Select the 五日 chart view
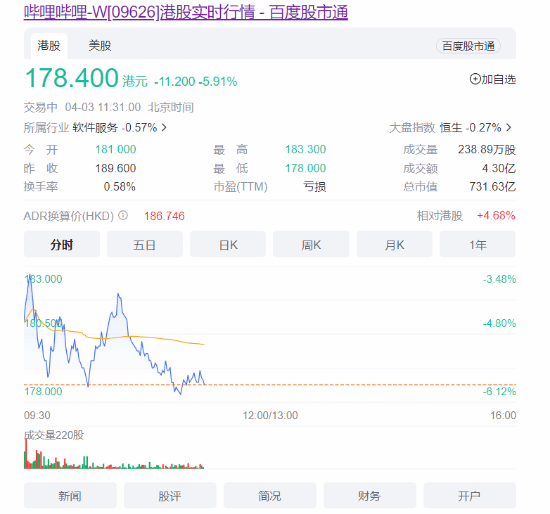 [145, 244]
